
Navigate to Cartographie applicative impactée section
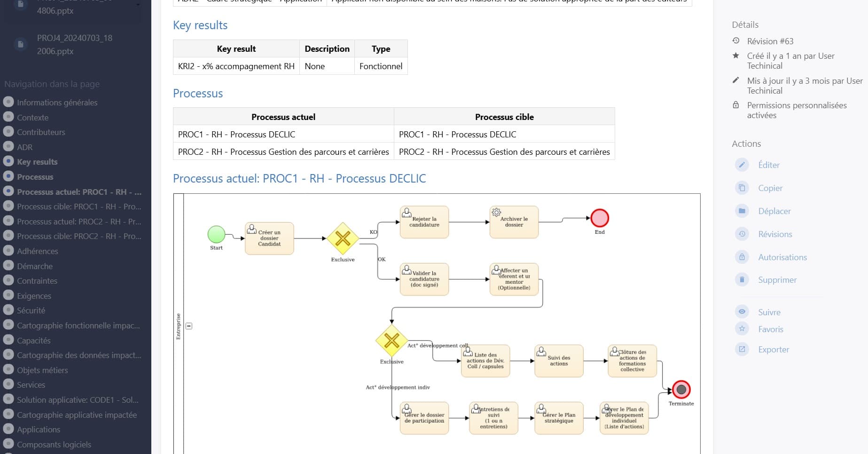click(x=77, y=415)
